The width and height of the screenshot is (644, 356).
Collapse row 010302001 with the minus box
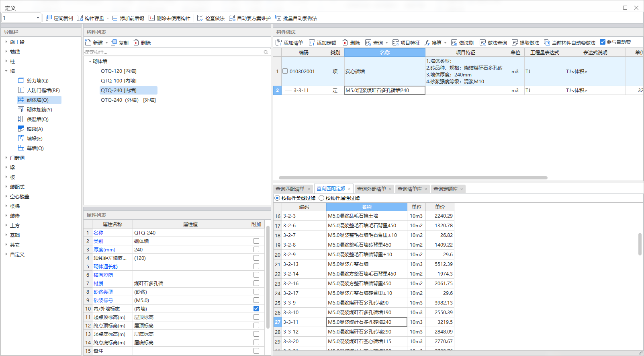pyautogui.click(x=285, y=71)
